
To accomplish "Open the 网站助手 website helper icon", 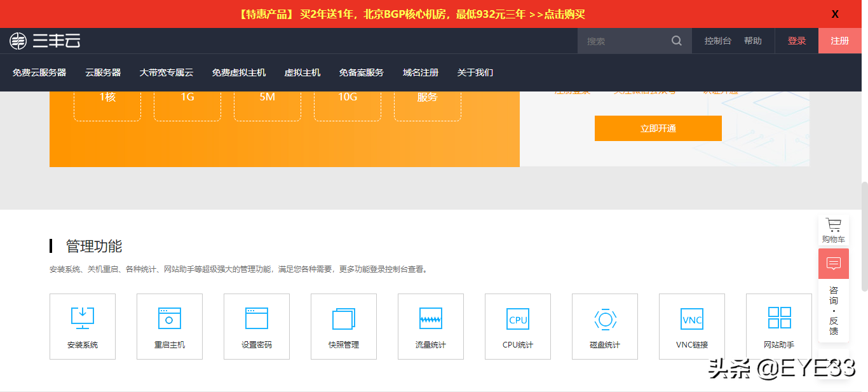I will pyautogui.click(x=779, y=318).
